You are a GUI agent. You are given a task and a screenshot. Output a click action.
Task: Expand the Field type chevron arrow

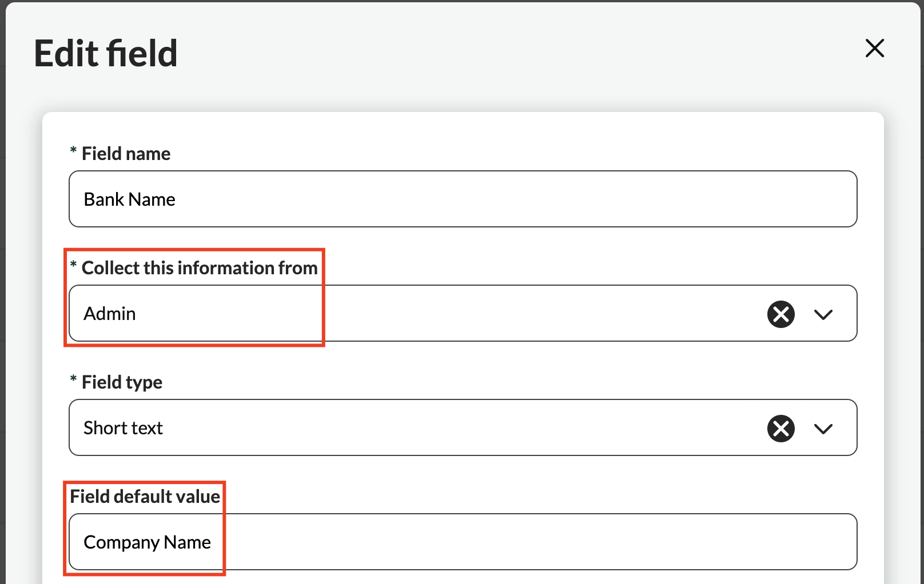coord(823,429)
